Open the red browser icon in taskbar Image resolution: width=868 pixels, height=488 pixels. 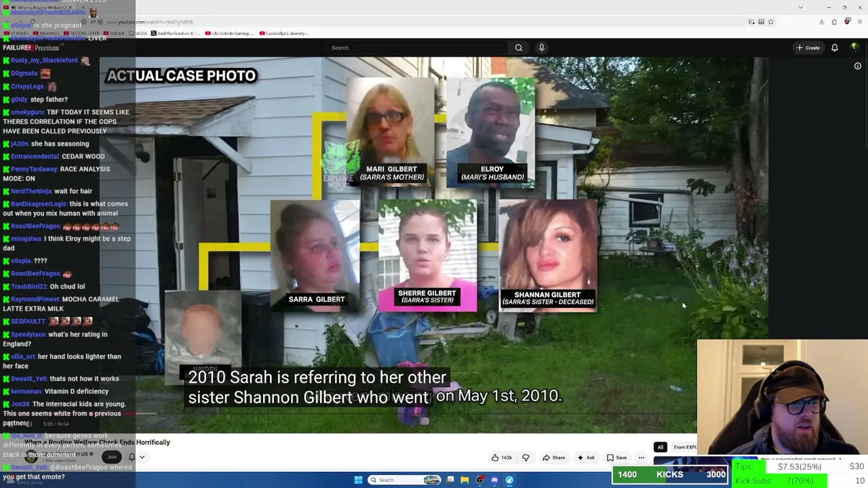[479, 480]
